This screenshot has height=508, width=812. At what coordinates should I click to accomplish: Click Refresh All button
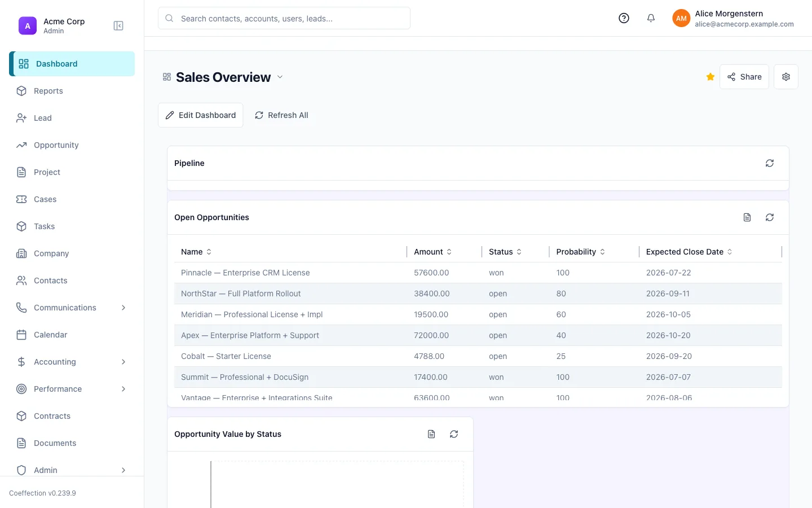click(x=281, y=115)
